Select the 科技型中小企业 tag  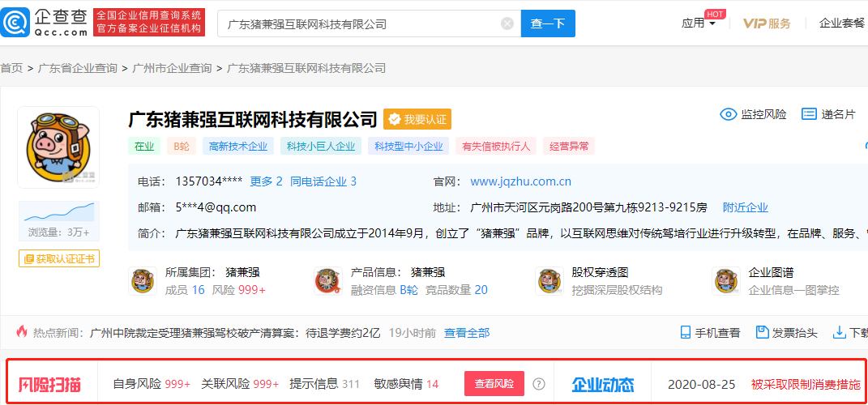pos(408,147)
